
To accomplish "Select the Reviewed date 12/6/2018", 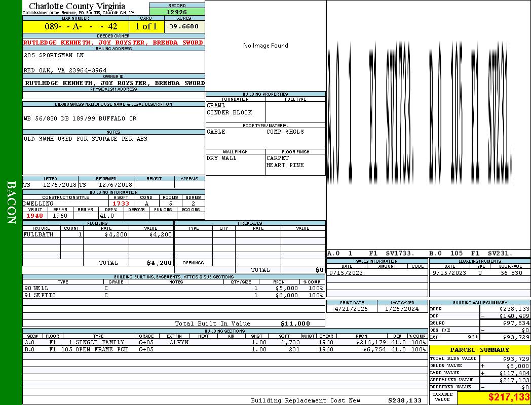I will tap(116, 185).
